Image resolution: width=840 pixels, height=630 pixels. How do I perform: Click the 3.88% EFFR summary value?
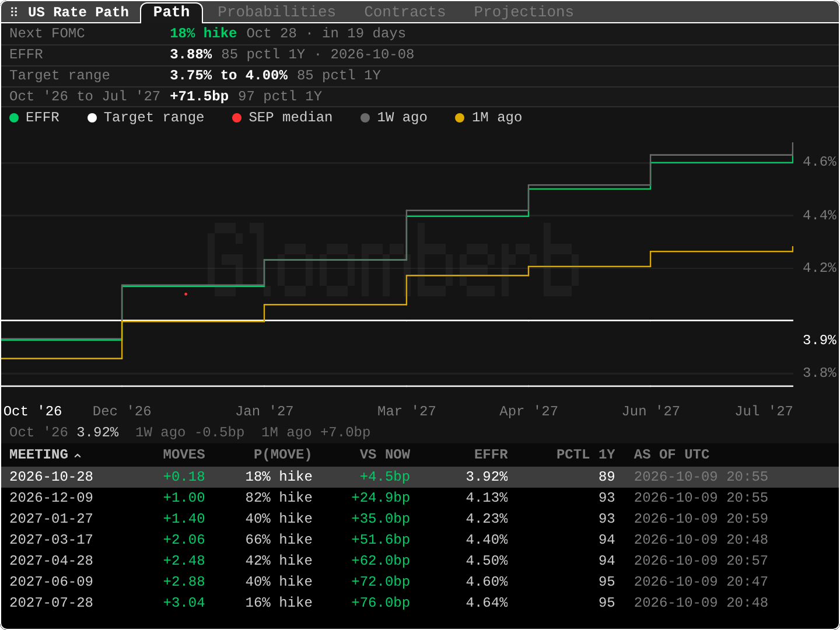pos(191,54)
